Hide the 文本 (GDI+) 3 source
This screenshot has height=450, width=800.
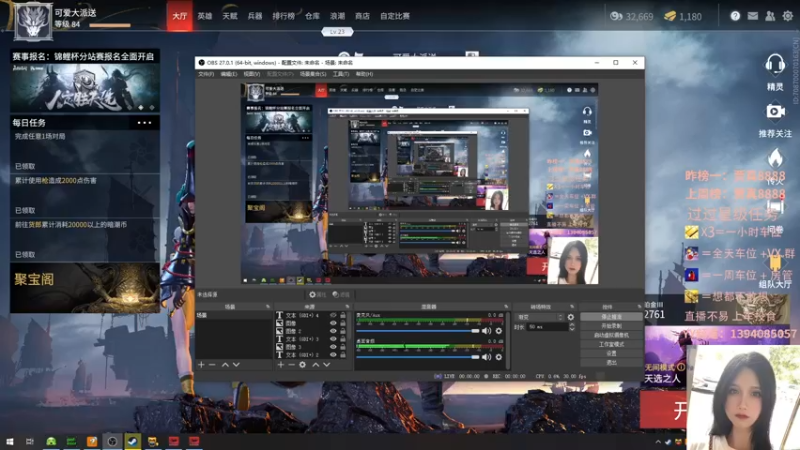click(333, 339)
